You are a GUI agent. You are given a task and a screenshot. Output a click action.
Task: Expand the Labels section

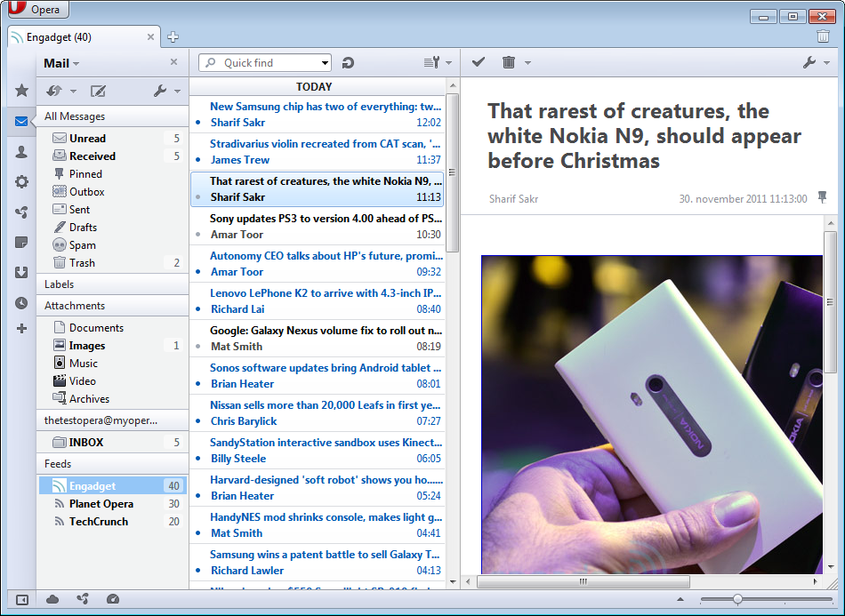[x=112, y=284]
